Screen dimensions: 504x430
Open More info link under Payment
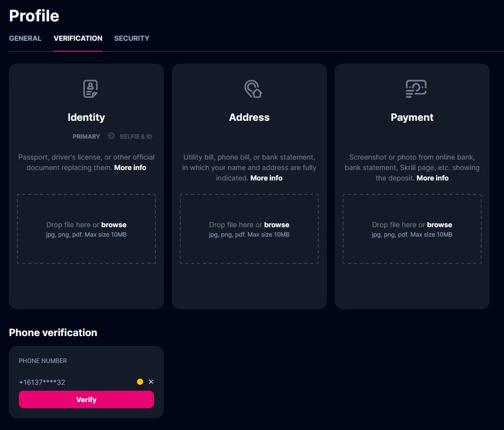point(432,178)
